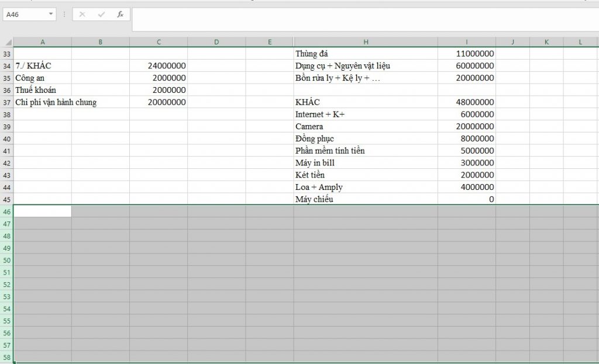599x364 pixels.
Task: Select column D header
Action: (x=216, y=42)
